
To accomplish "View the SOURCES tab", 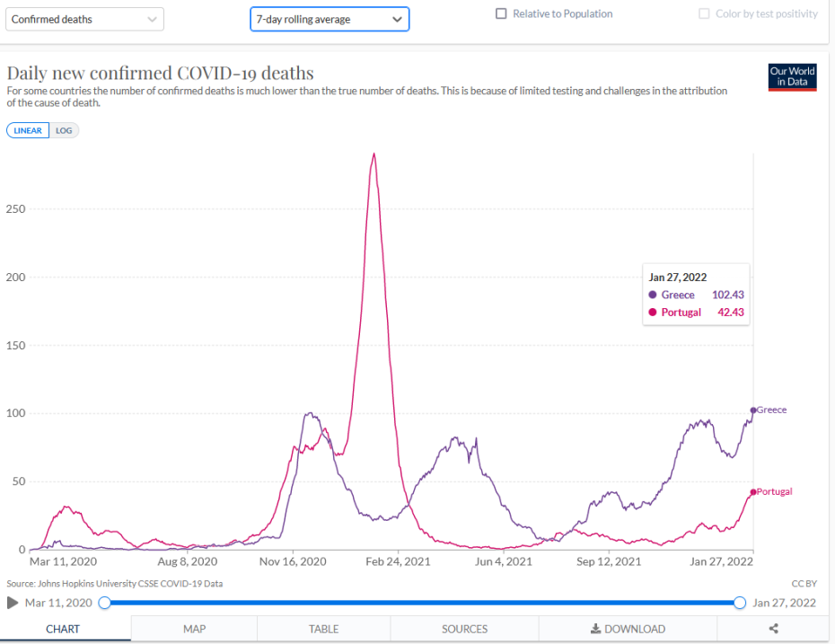I will (x=464, y=629).
